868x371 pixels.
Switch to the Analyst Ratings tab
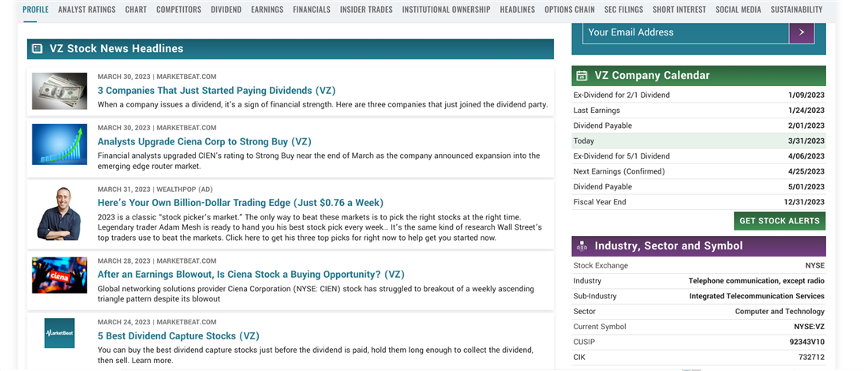(x=87, y=9)
